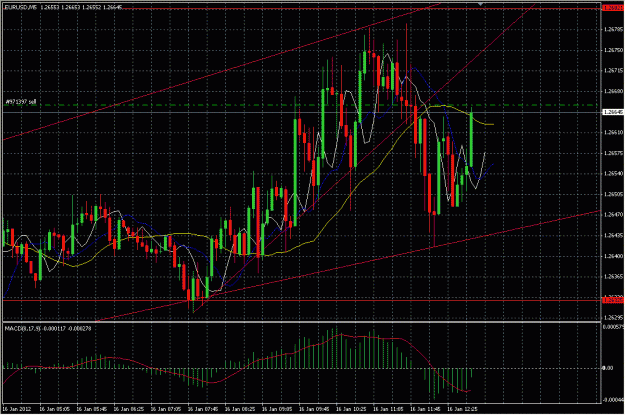Click the red 1.26325 price level tag
Screen dimensions: 625x415
tap(612, 299)
